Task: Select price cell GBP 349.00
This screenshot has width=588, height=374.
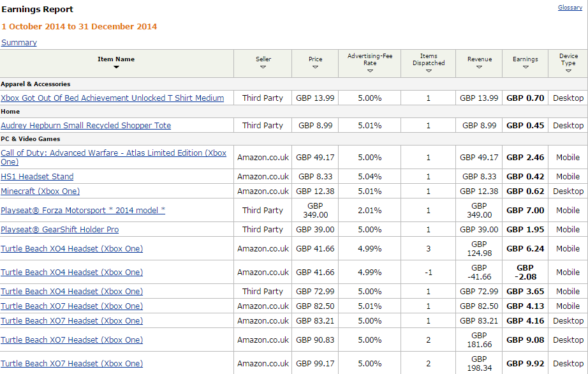Action: click(316, 210)
